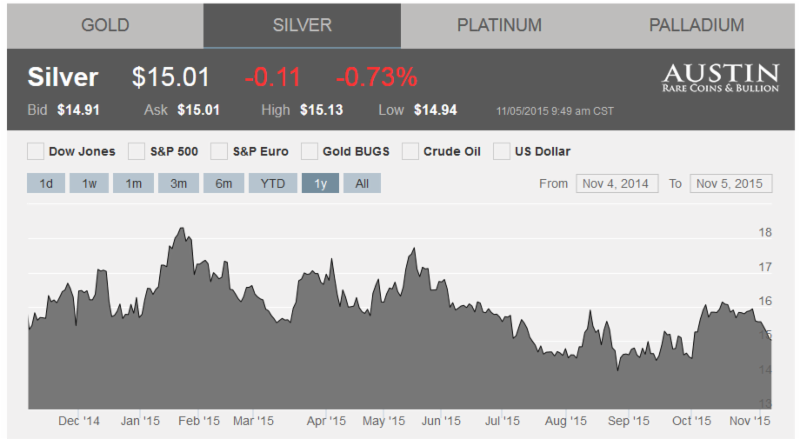This screenshot has height=439, width=800.
Task: Choose the 3m range button
Action: coord(178,184)
